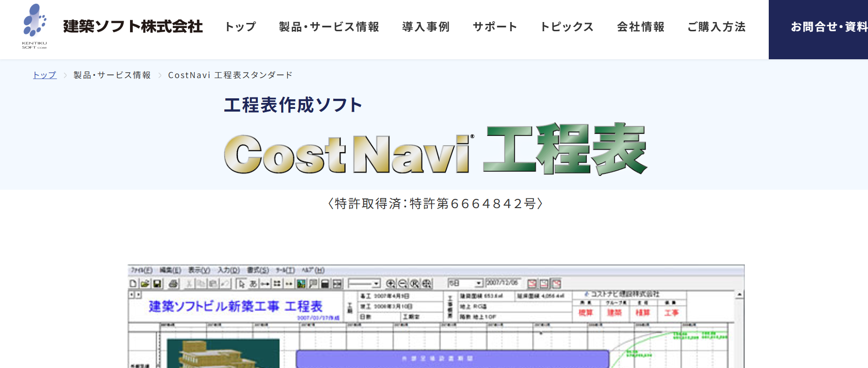The width and height of the screenshot is (868, 368).
Task: Click the New file icon in CostNavi screenshot
Action: pyautogui.click(x=133, y=283)
